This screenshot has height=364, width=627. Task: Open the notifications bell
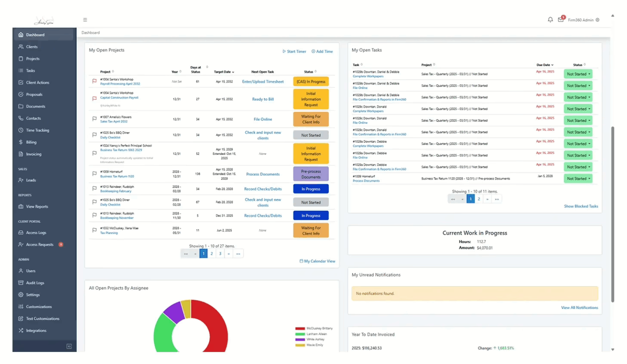550,20
